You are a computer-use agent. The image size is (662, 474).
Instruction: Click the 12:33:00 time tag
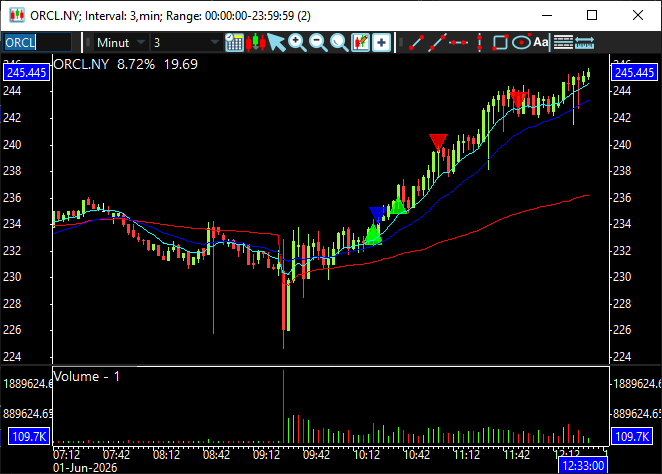(x=583, y=466)
